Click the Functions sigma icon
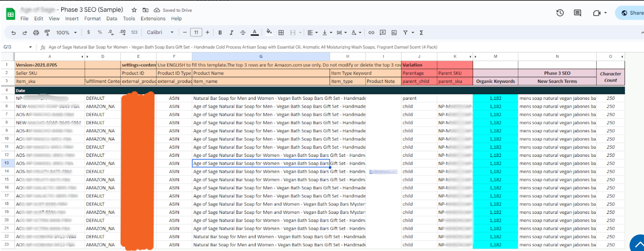This screenshot has height=251, width=644. pyautogui.click(x=421, y=32)
